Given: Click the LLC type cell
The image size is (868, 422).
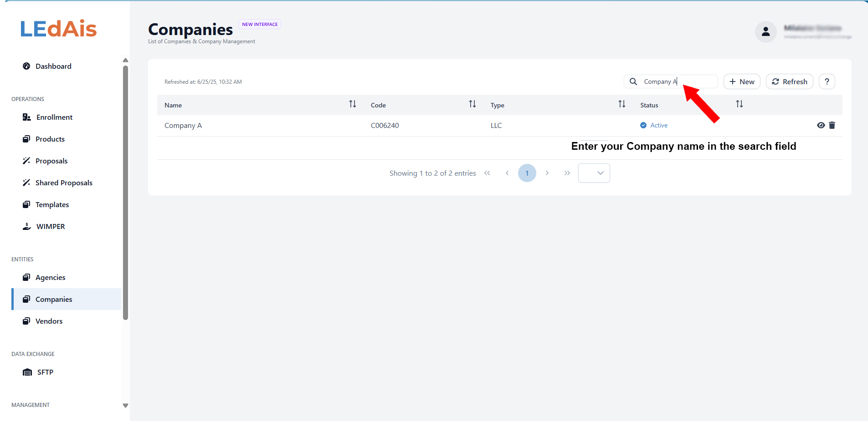Looking at the screenshot, I should [496, 126].
